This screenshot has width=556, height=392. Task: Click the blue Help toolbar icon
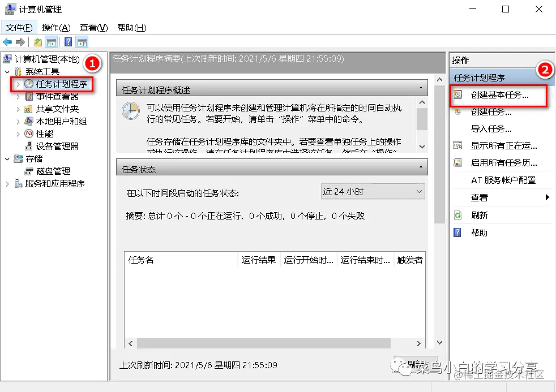click(68, 42)
